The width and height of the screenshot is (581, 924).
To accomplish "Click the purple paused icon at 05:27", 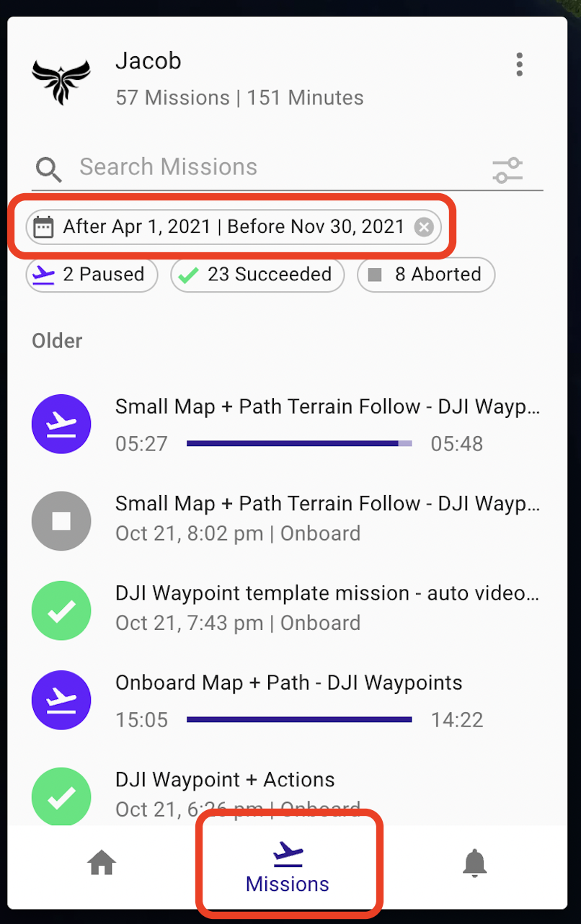I will pos(61,425).
